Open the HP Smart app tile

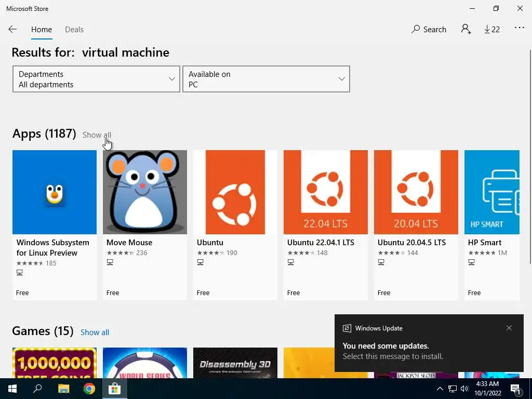pyautogui.click(x=492, y=225)
